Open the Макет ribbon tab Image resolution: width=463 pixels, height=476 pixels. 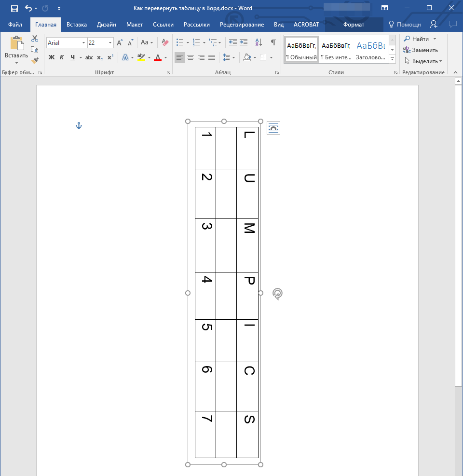(x=134, y=24)
